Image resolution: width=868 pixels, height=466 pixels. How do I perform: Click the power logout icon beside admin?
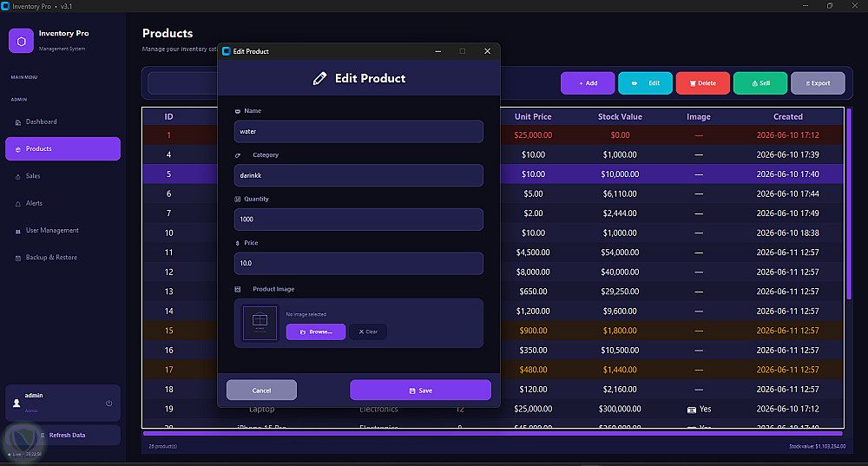(x=109, y=403)
